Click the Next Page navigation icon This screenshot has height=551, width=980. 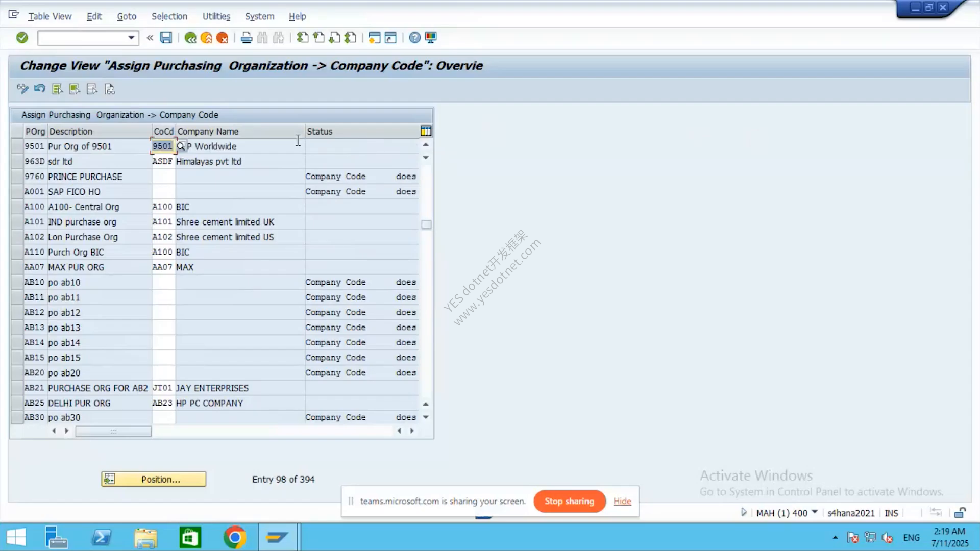click(x=334, y=38)
